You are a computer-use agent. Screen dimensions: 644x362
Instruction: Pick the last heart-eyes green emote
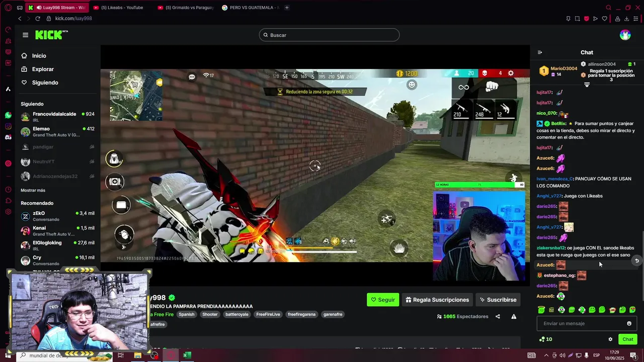(632, 310)
